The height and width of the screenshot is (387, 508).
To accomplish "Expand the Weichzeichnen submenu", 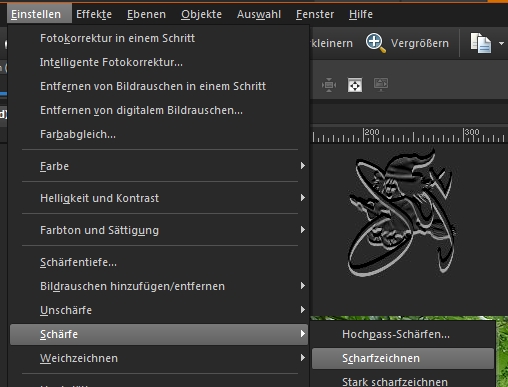I will (x=159, y=358).
